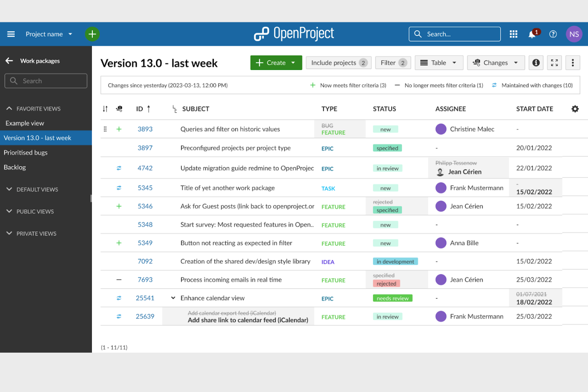
Task: Expand the Default Views section
Action: [x=9, y=189]
